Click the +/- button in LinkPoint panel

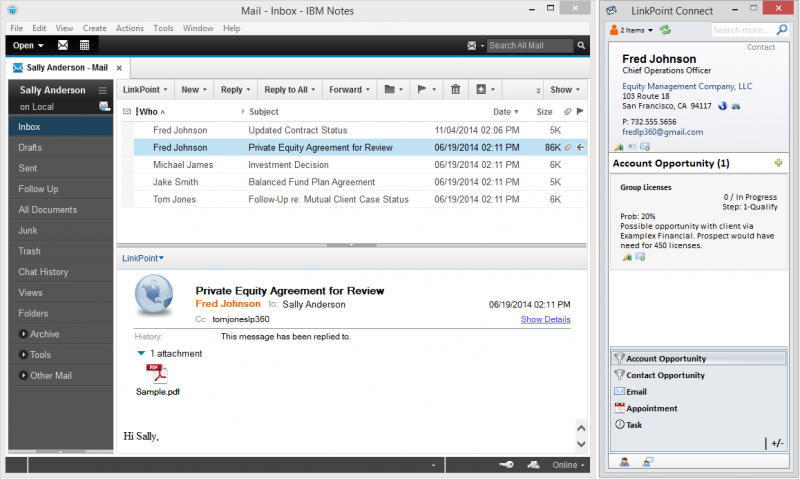coord(777,443)
